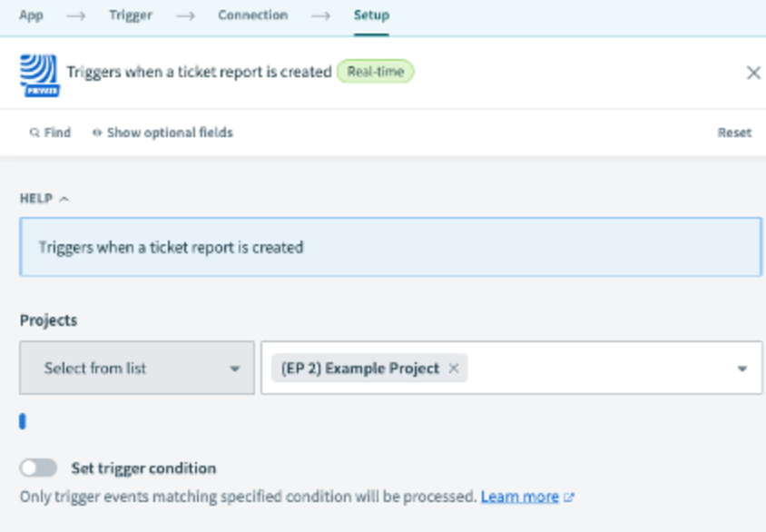Screen dimensions: 766x532
Task: Click external link icon beside Learn more
Action: click(569, 498)
